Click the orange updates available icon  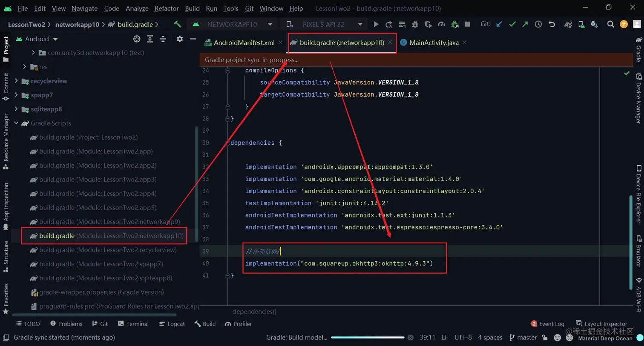coord(624,24)
